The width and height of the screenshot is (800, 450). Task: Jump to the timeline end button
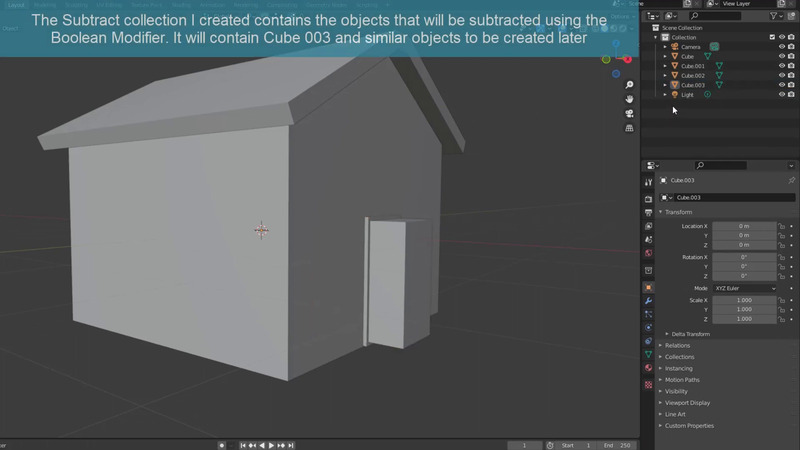pos(293,445)
